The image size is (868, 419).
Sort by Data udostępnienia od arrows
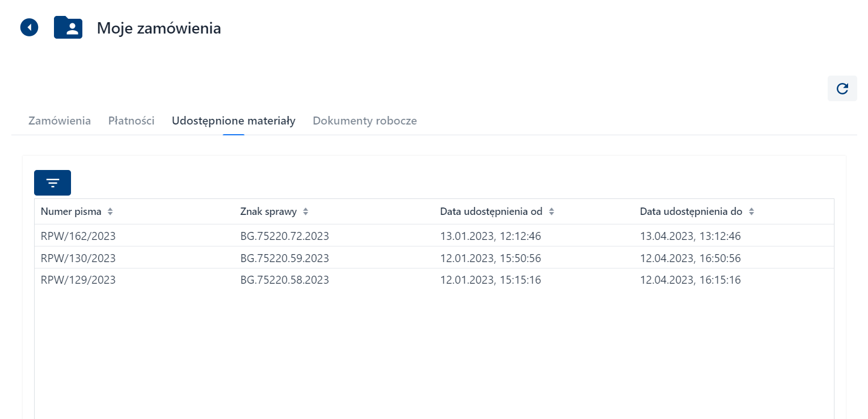(551, 211)
